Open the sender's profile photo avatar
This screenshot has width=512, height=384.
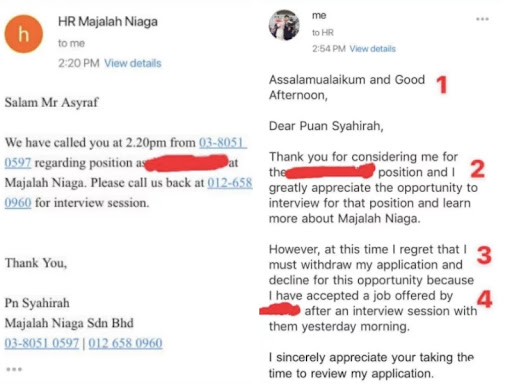[284, 25]
